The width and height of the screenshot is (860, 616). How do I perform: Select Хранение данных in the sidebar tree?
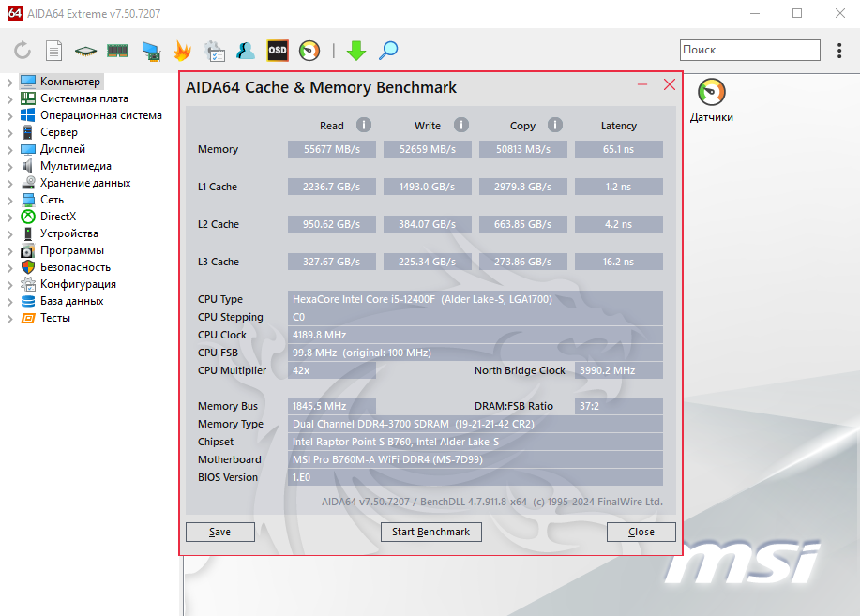point(85,183)
